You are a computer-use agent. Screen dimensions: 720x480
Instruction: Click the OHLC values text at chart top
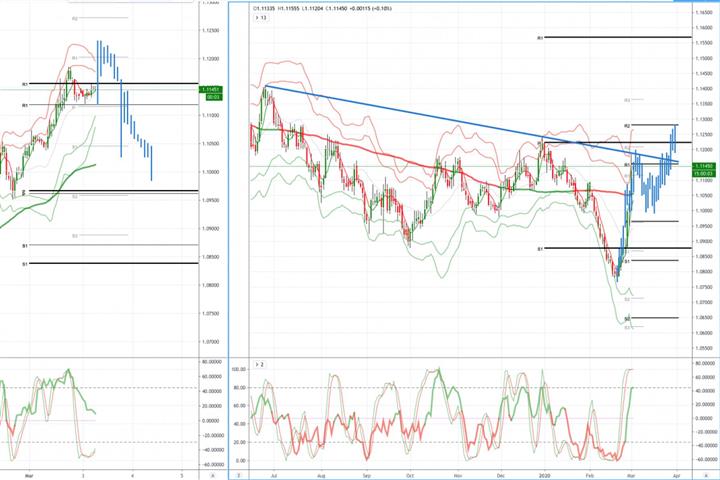coord(322,8)
